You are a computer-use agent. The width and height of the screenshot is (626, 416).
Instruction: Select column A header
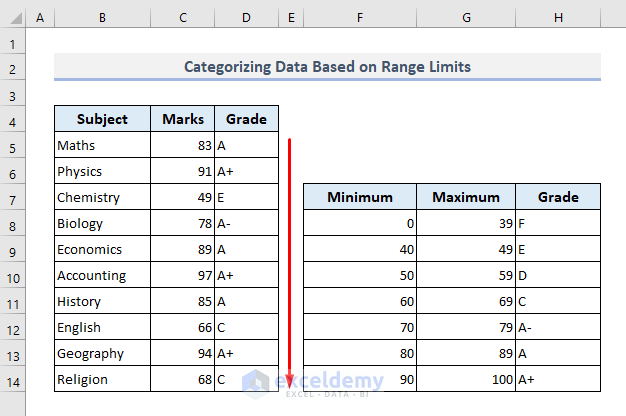(40, 18)
